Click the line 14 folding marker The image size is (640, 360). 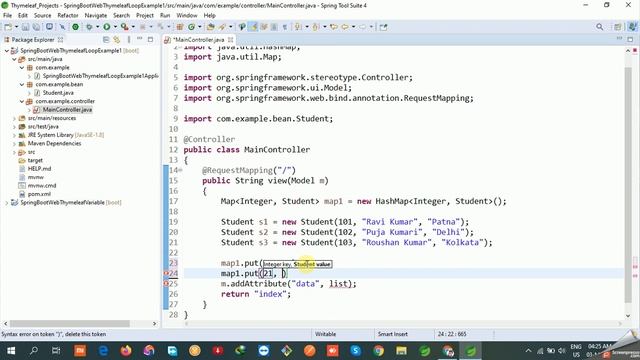[x=180, y=170]
